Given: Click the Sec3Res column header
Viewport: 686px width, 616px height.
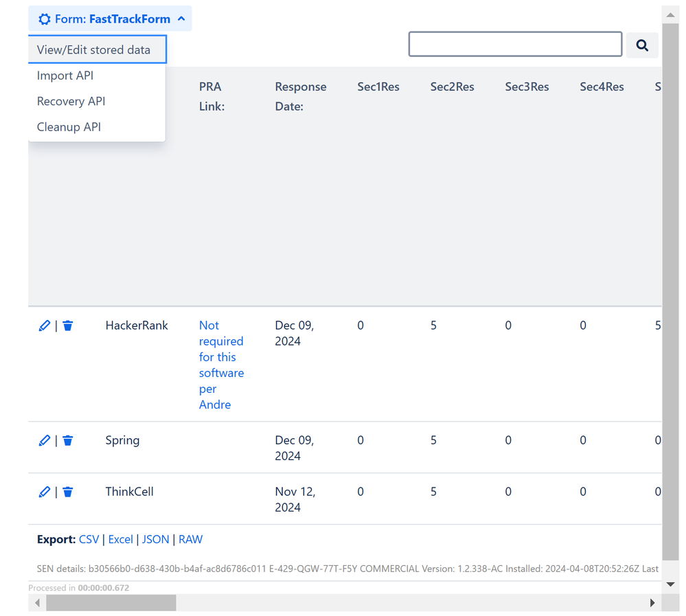Looking at the screenshot, I should point(527,87).
